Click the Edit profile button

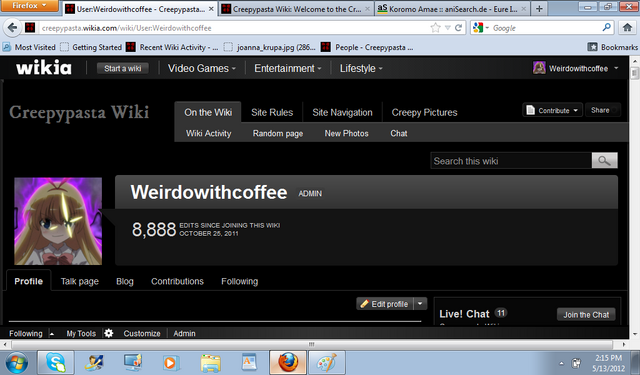(384, 304)
